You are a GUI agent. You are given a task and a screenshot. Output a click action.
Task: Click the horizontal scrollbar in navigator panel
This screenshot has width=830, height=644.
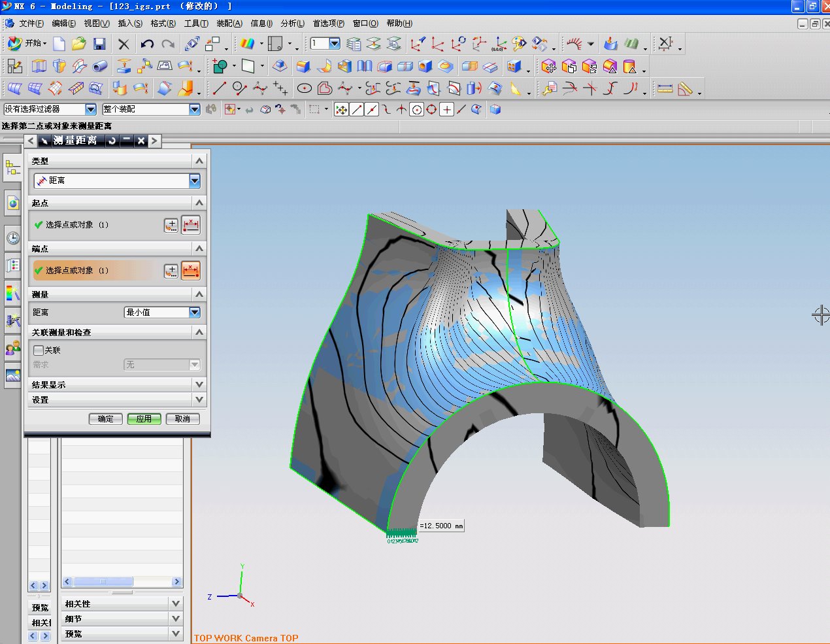[122, 582]
